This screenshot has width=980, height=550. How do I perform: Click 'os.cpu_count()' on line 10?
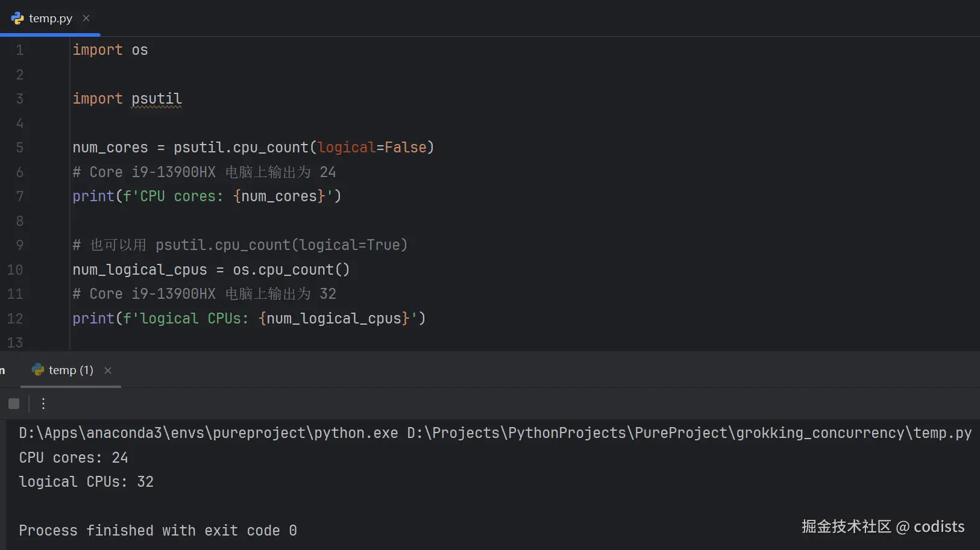pyautogui.click(x=291, y=270)
